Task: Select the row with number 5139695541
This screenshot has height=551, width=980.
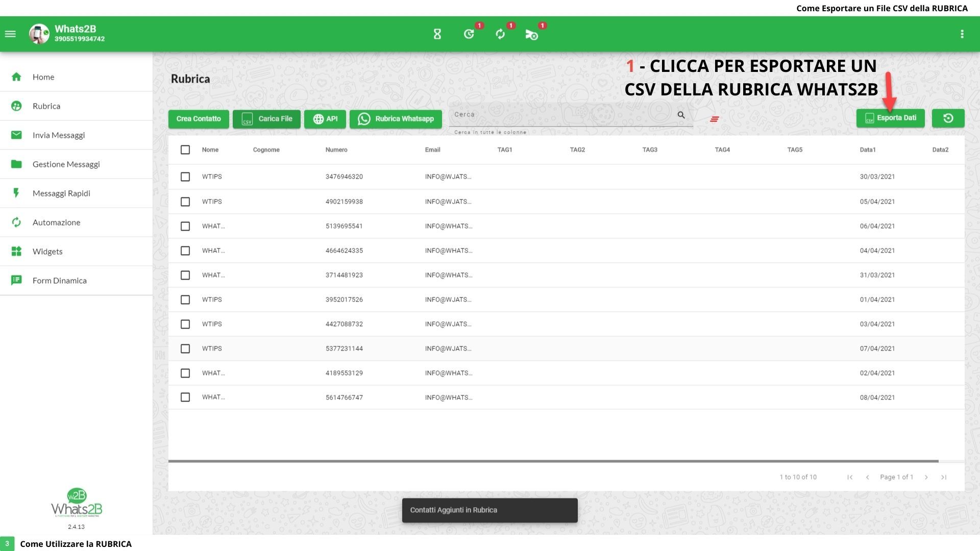Action: coord(185,226)
